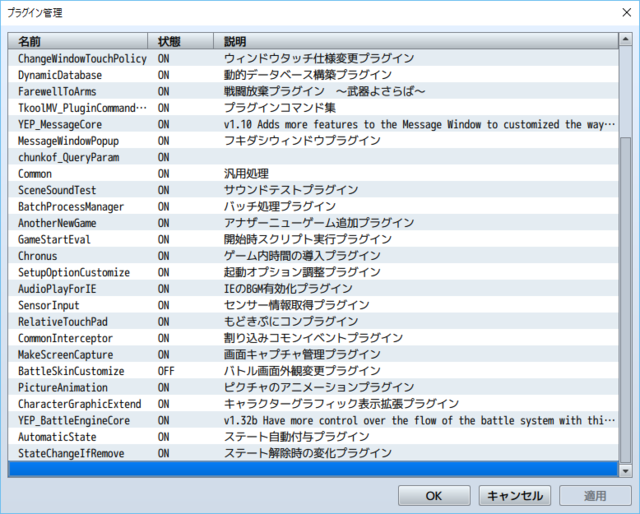Select the StateChangeIfRemove plugin row

[x=313, y=454]
